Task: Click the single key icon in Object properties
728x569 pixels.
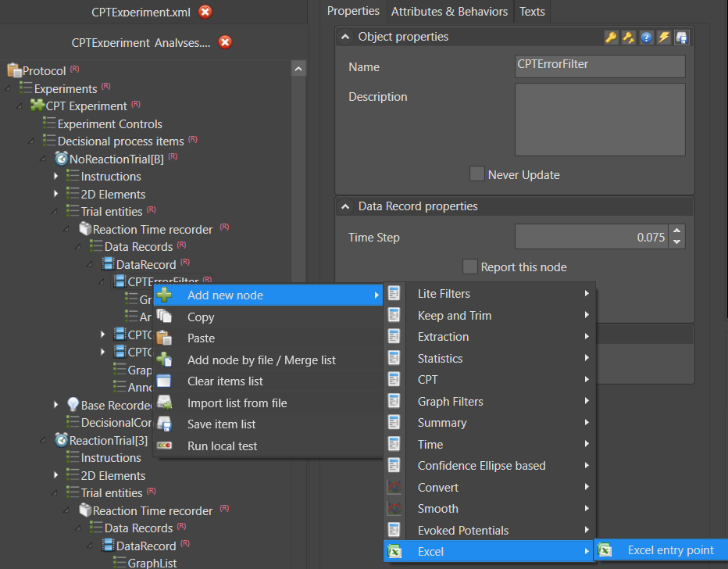Action: click(x=612, y=38)
